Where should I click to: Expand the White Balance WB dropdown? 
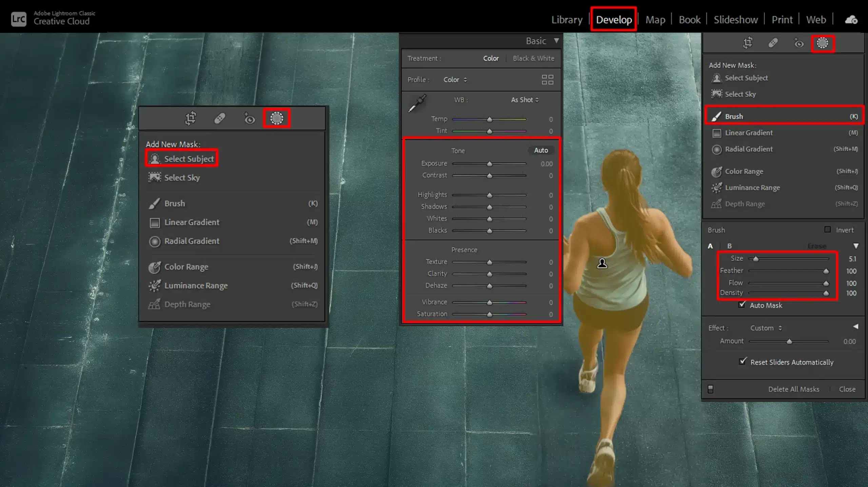click(x=524, y=100)
